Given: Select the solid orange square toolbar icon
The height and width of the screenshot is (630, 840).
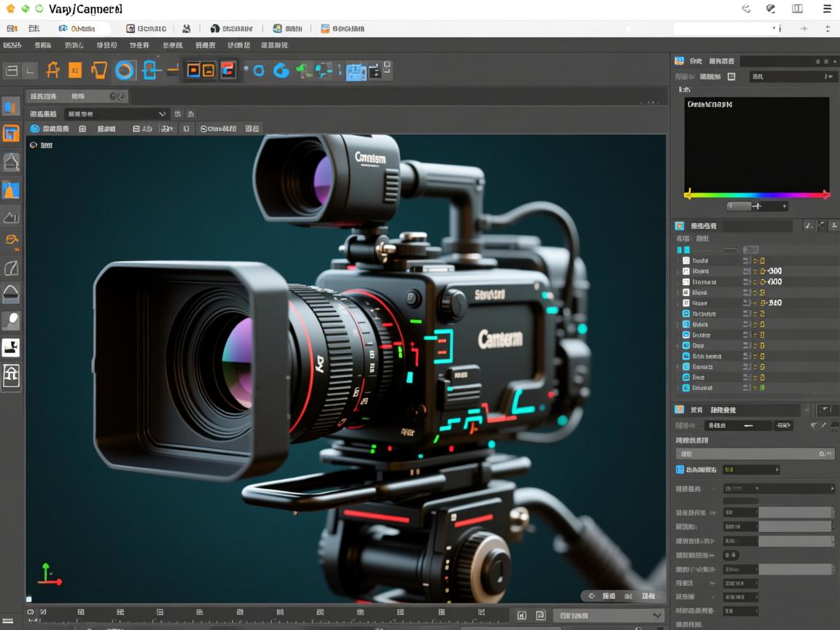Looking at the screenshot, I should click(x=75, y=70).
